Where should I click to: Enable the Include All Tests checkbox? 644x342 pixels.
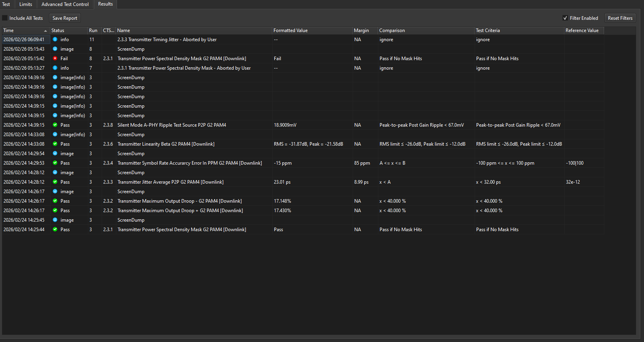point(5,18)
